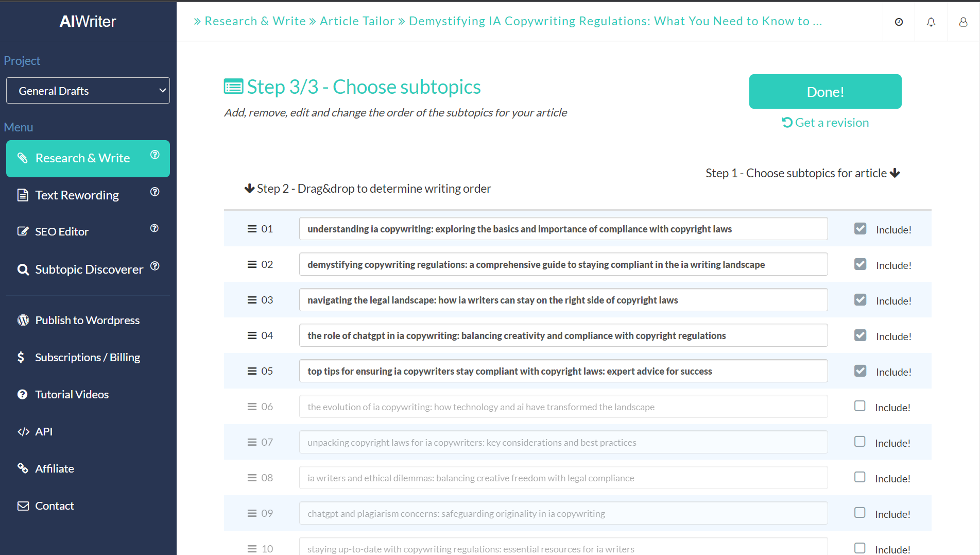This screenshot has width=980, height=555.
Task: Click subtopic 05 text field to edit
Action: tap(563, 371)
